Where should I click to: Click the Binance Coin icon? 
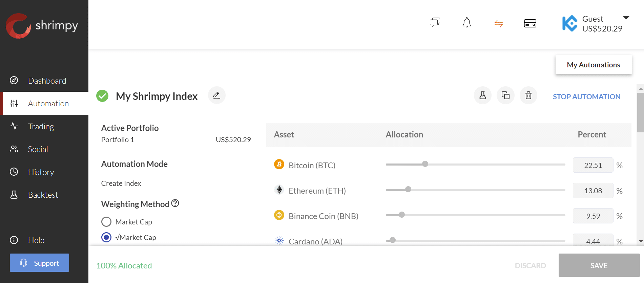tap(279, 215)
